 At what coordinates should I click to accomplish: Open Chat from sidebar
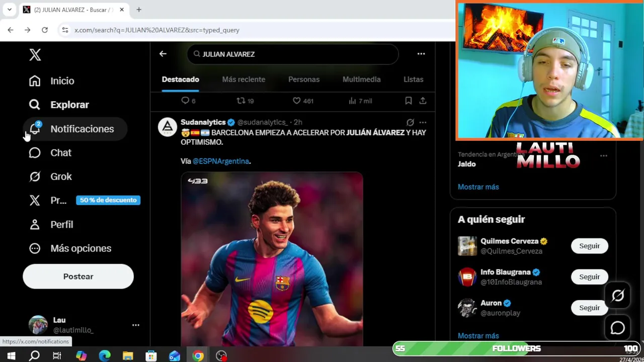click(50, 153)
